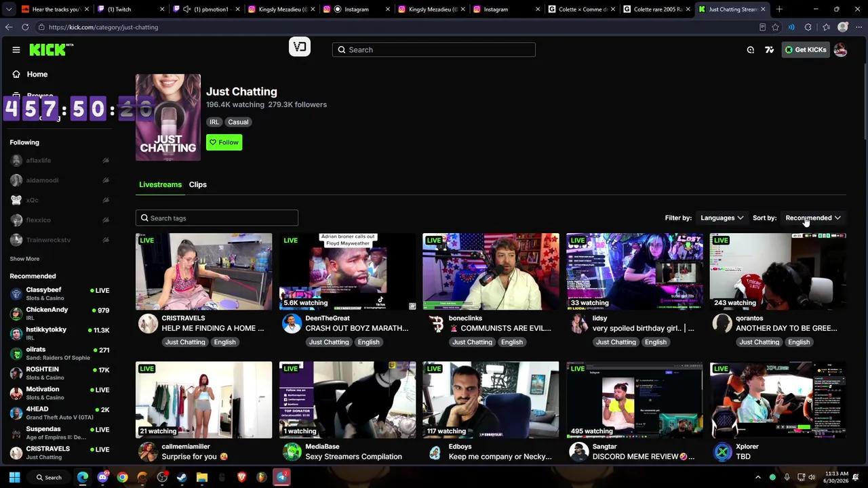Open the circular arrow notifications icon in the Kick header
The height and width of the screenshot is (488, 868).
click(750, 49)
